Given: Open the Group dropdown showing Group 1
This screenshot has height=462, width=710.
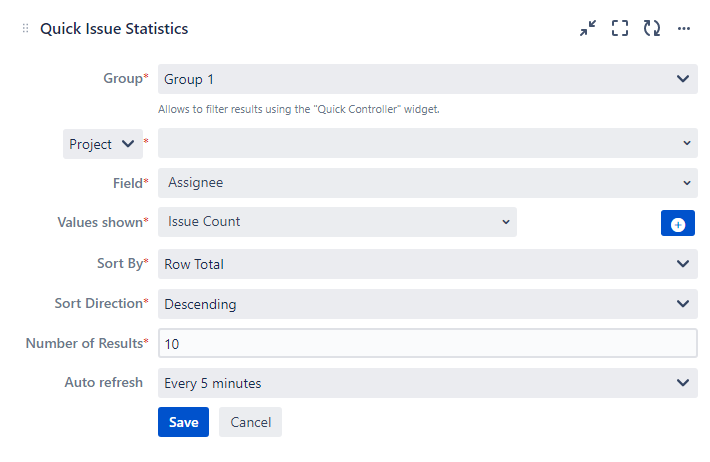Looking at the screenshot, I should [x=427, y=79].
